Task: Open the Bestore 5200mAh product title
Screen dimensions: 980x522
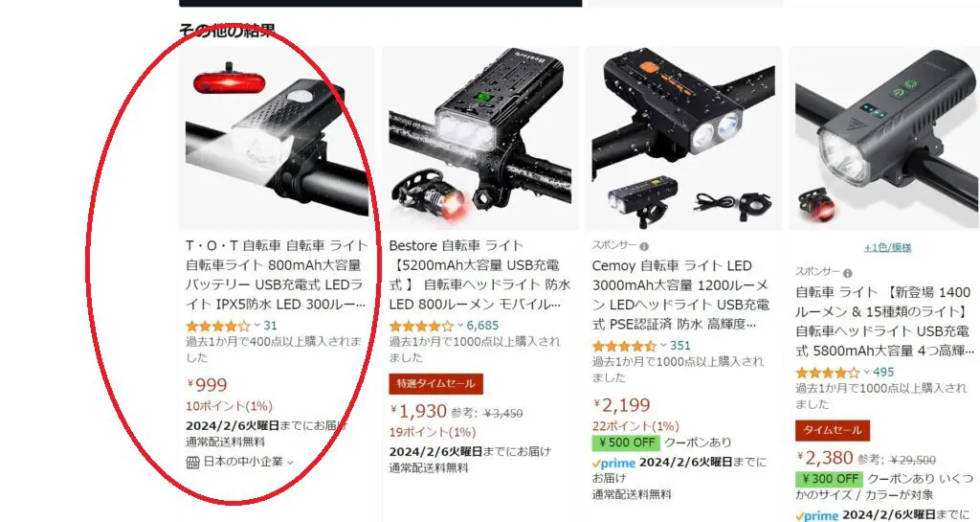Action: click(479, 275)
